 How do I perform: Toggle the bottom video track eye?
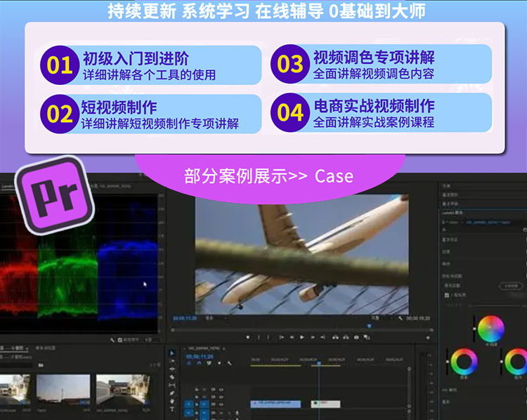click(x=221, y=405)
